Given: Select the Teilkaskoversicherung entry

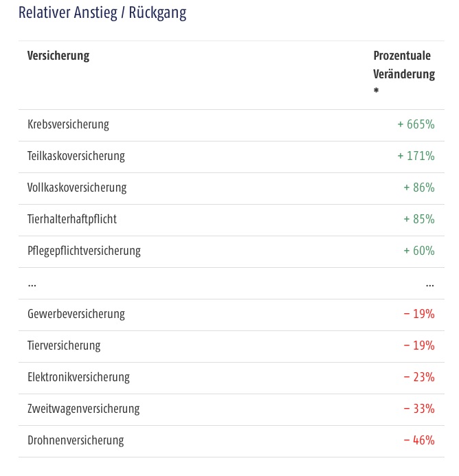Looking at the screenshot, I should tap(76, 156).
